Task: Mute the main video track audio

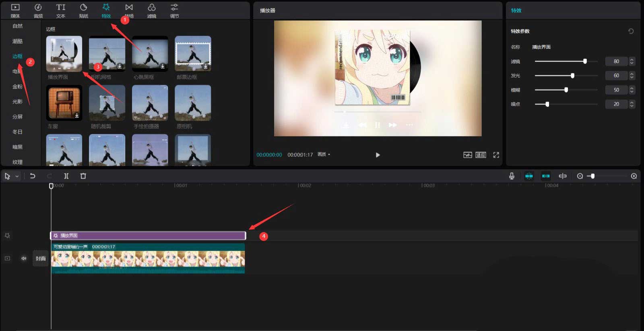Action: [x=24, y=258]
